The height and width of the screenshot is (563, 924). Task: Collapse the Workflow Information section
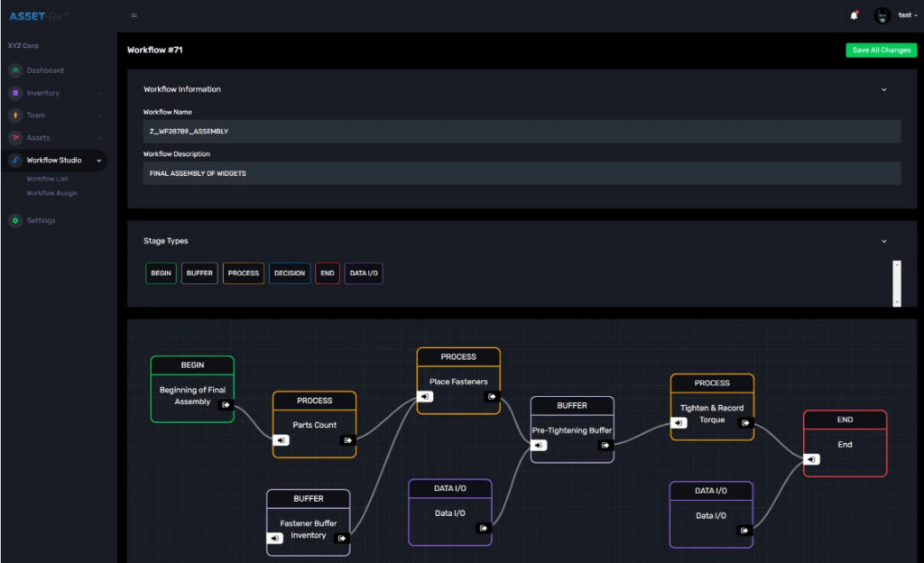883,89
